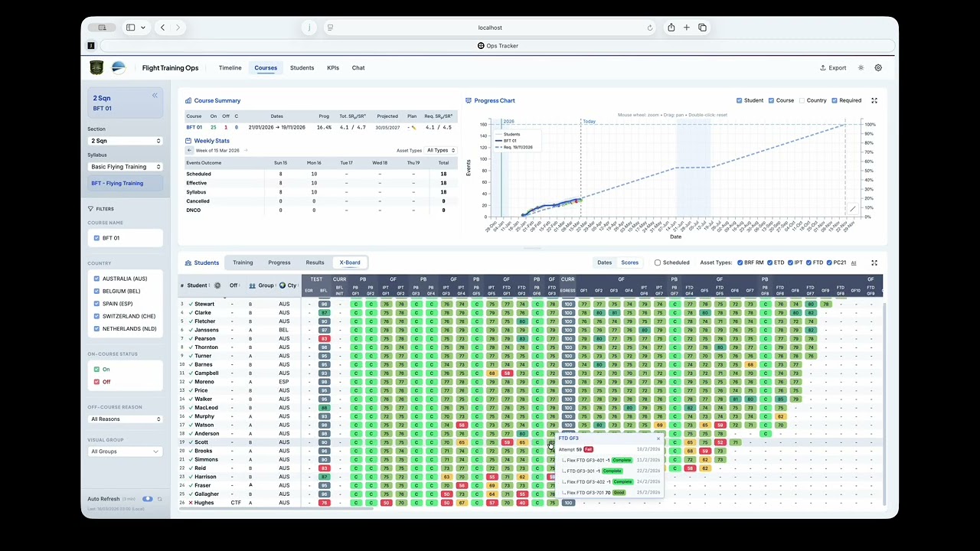
Task: Edit the BFT 01 plan pencil icon
Action: click(x=414, y=128)
